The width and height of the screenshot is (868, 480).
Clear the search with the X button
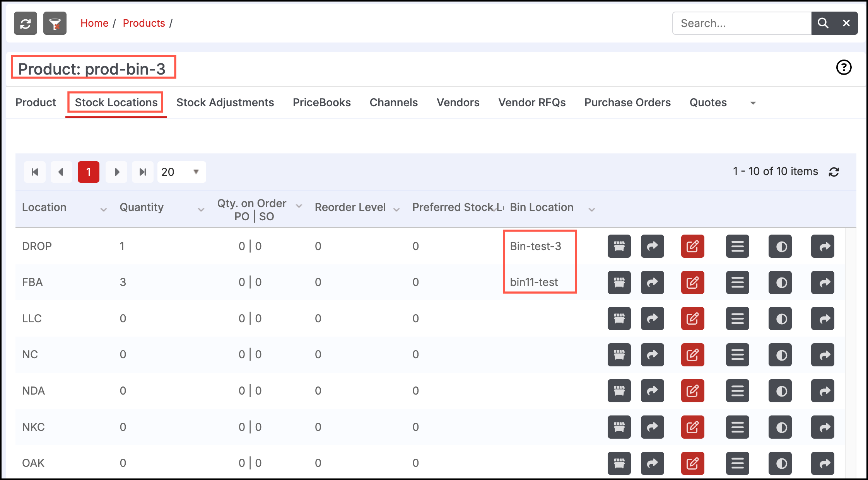pos(846,23)
